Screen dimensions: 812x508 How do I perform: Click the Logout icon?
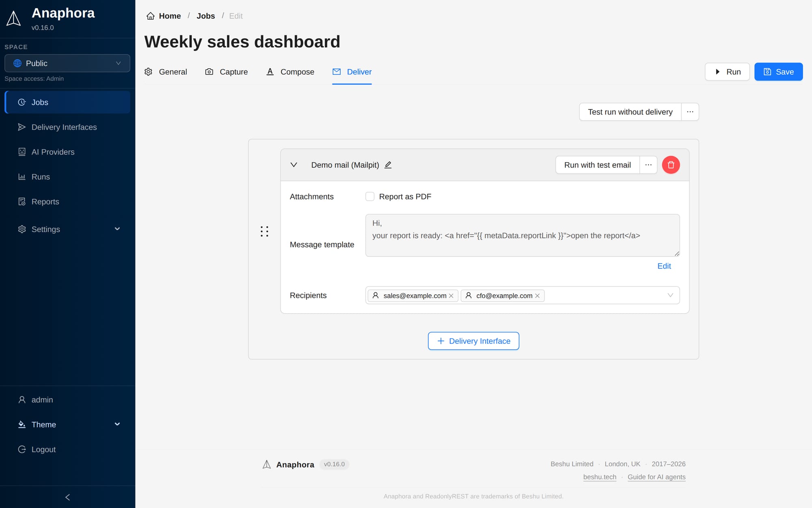(x=22, y=449)
